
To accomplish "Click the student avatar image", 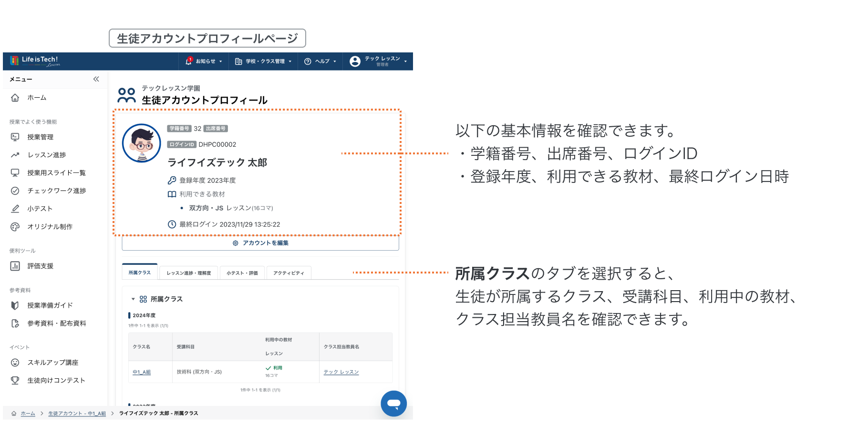I will [x=142, y=143].
